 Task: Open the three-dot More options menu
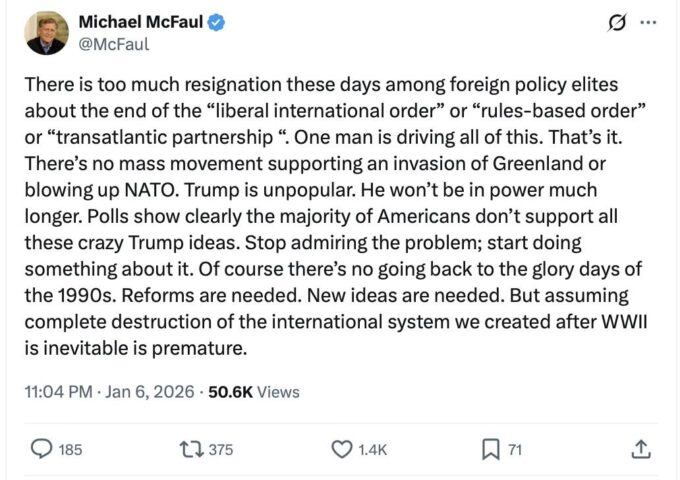[648, 22]
